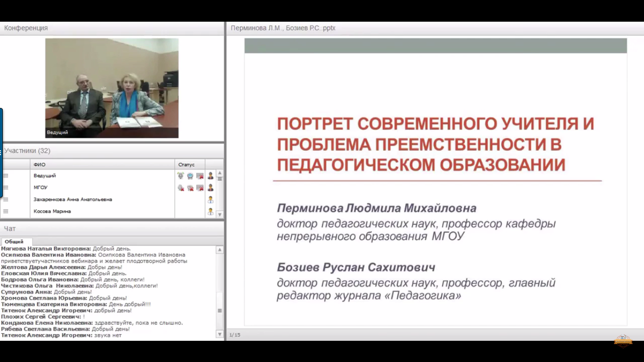Click chat scrollbar up arrow
Viewport: 644px width, 362px height.
(x=220, y=249)
